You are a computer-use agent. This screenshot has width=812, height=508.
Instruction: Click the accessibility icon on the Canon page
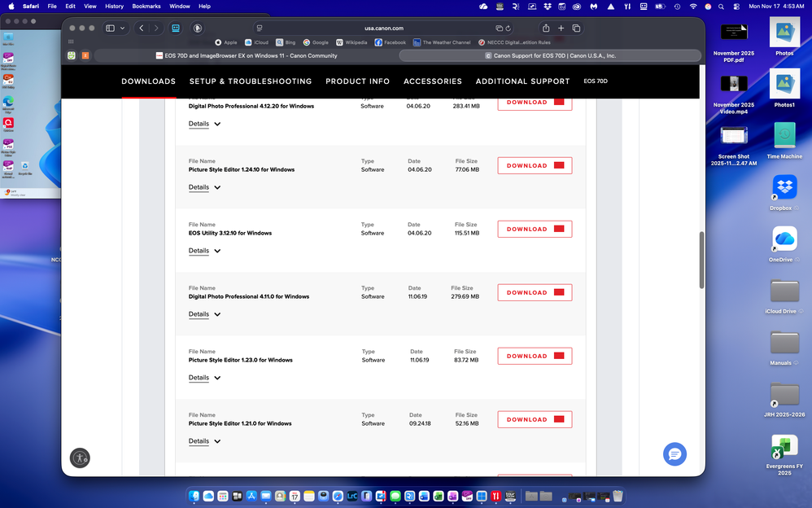[79, 458]
